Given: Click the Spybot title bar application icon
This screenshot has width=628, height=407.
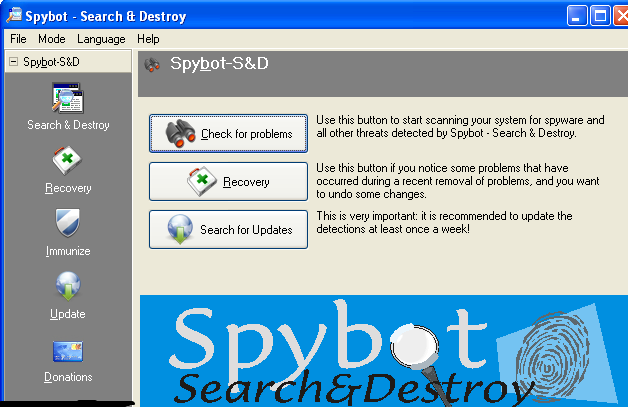Looking at the screenshot, I should [x=14, y=15].
